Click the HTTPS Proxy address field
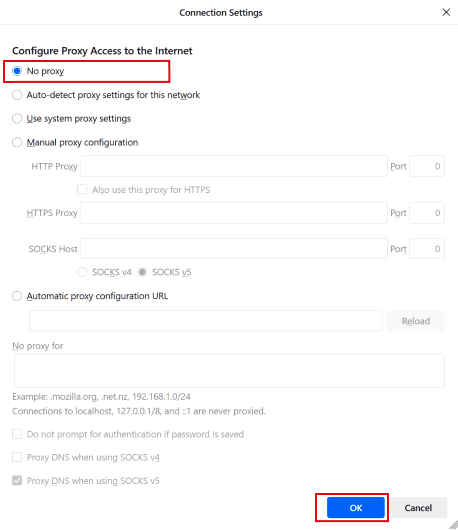The image size is (458, 530). [234, 213]
